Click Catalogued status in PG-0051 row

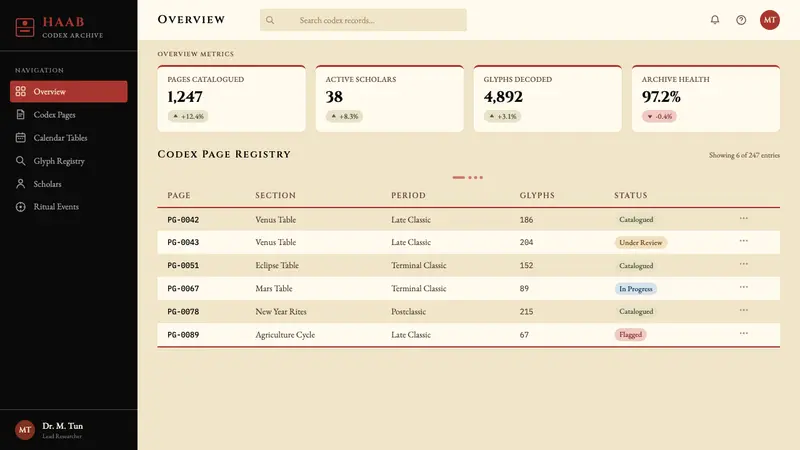coord(636,265)
